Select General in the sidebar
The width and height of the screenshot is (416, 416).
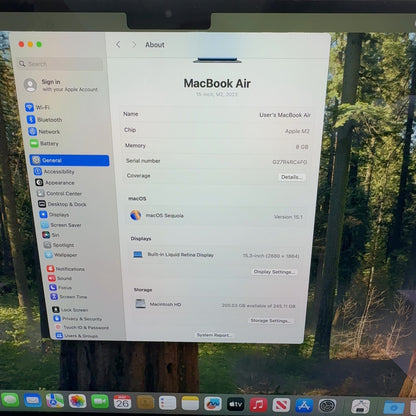pyautogui.click(x=69, y=160)
